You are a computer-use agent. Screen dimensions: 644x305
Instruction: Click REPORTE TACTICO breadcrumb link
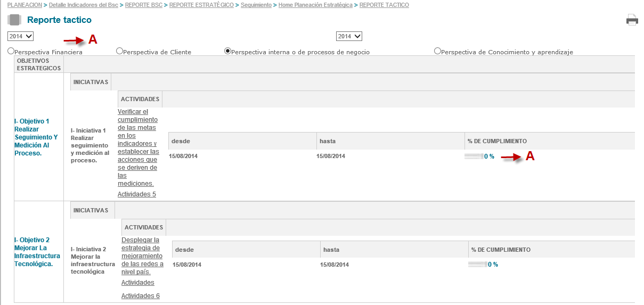tap(384, 5)
